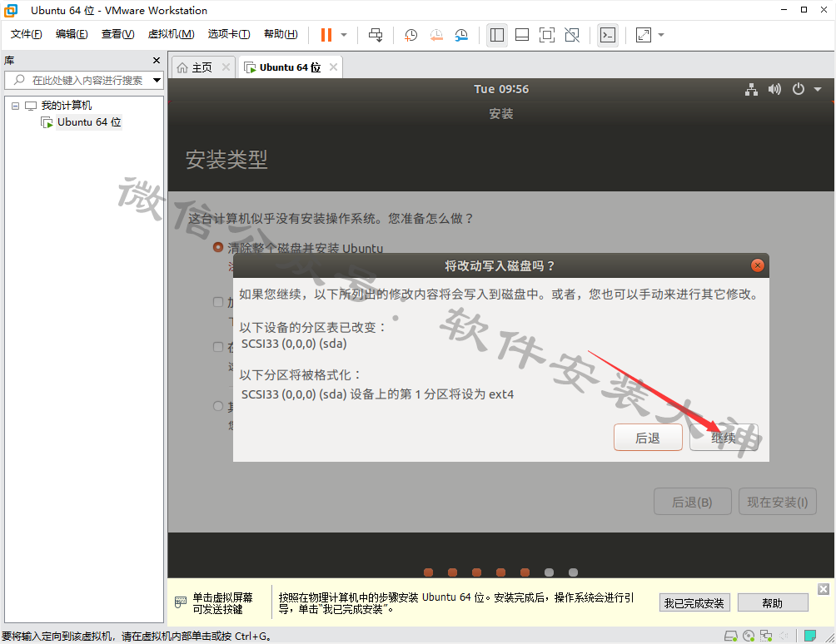Enter full screen mode from toolbar
The height and width of the screenshot is (644, 836).
point(547,35)
